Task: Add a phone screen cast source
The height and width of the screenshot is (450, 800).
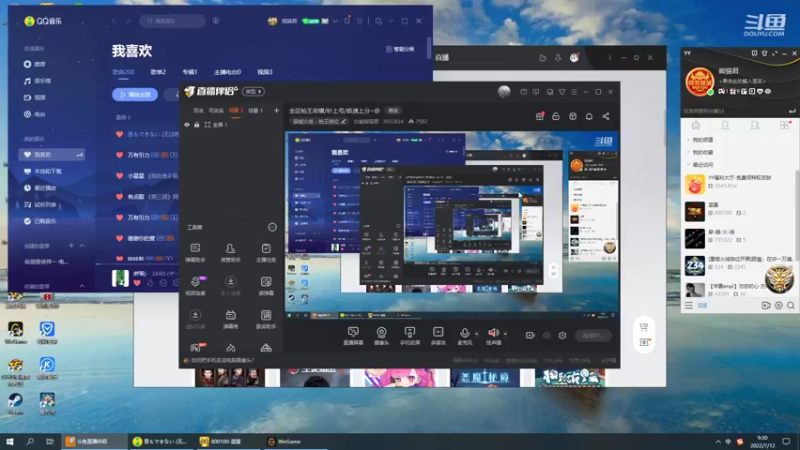Action: click(410, 336)
